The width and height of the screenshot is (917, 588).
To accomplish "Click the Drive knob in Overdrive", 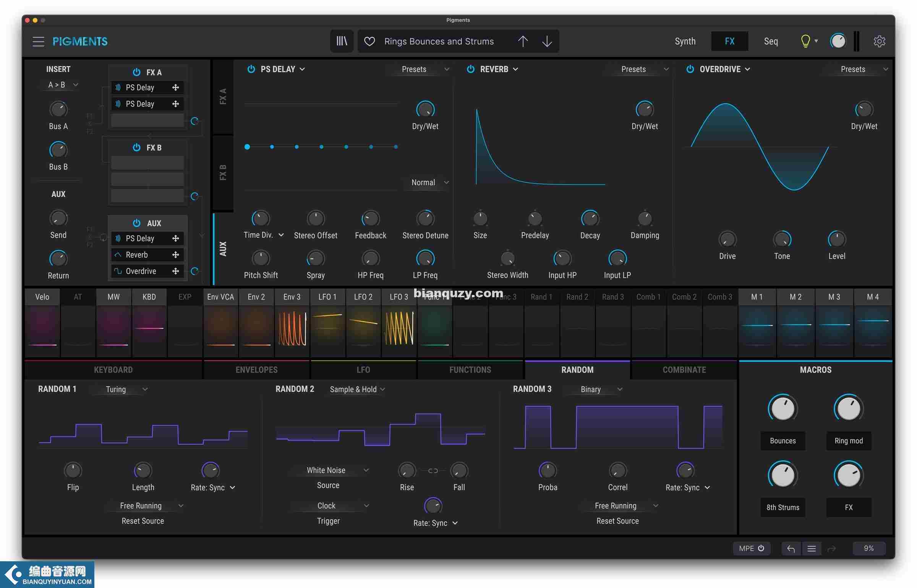I will coord(727,240).
